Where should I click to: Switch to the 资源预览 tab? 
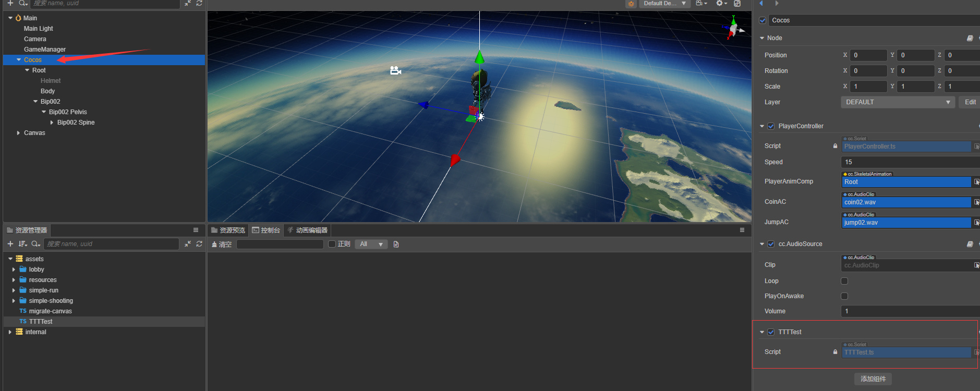(x=228, y=230)
